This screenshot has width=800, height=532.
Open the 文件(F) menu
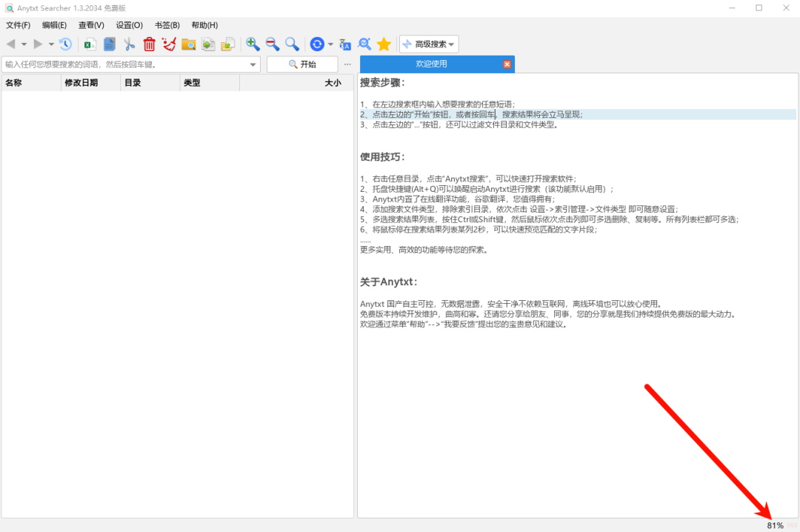(x=19, y=25)
